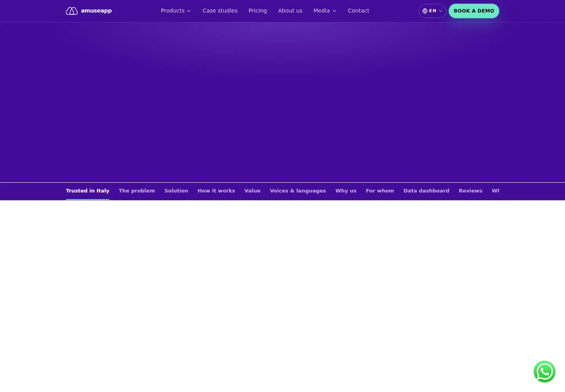Select Trusted in Italy tab

(x=87, y=191)
